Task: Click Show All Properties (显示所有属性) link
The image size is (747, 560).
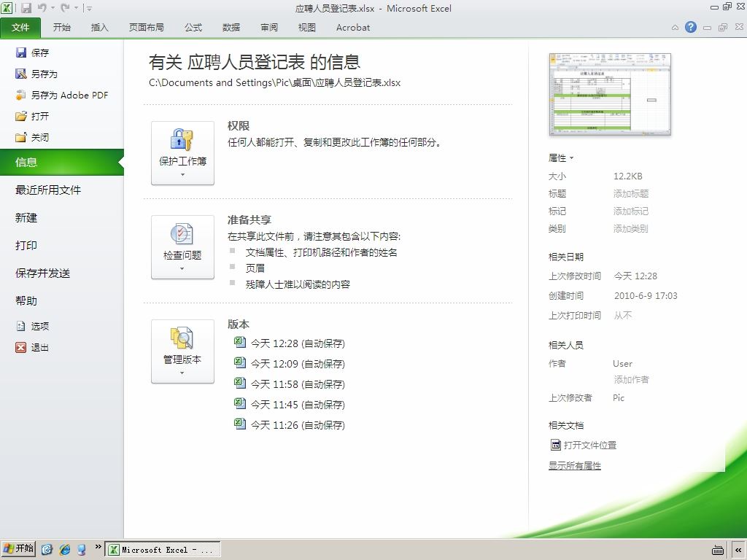Action: pos(575,466)
